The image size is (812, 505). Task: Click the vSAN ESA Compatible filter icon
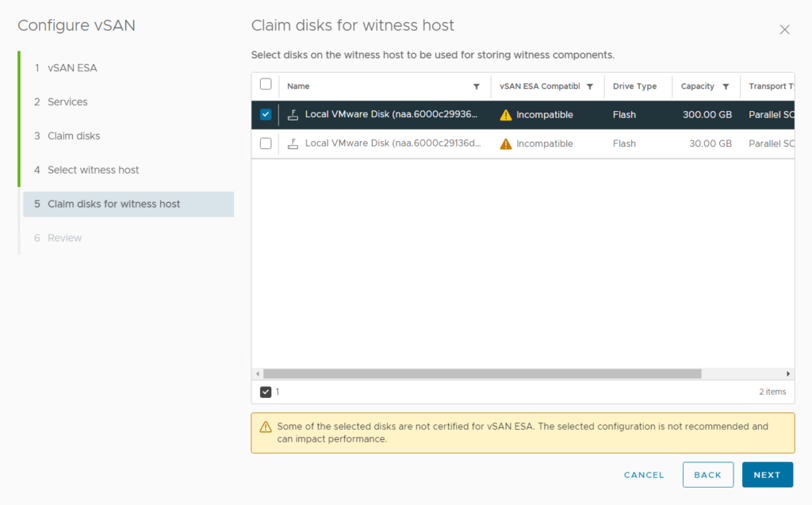tap(590, 86)
